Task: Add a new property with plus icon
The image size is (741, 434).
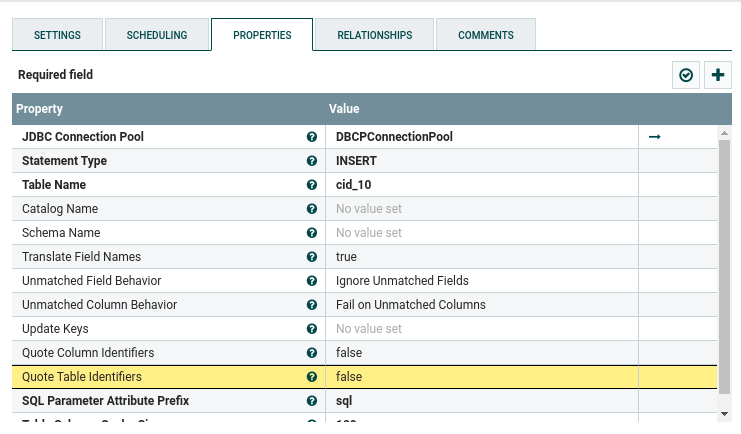Action: point(718,75)
